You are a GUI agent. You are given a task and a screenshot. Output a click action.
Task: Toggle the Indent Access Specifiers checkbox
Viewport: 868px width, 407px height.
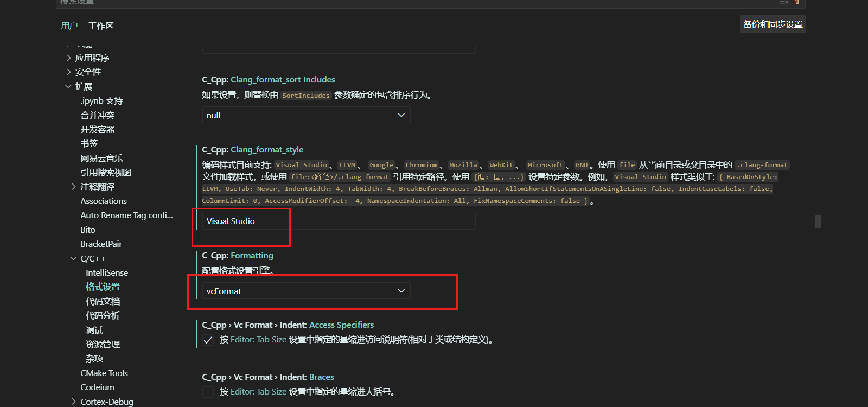tap(208, 340)
